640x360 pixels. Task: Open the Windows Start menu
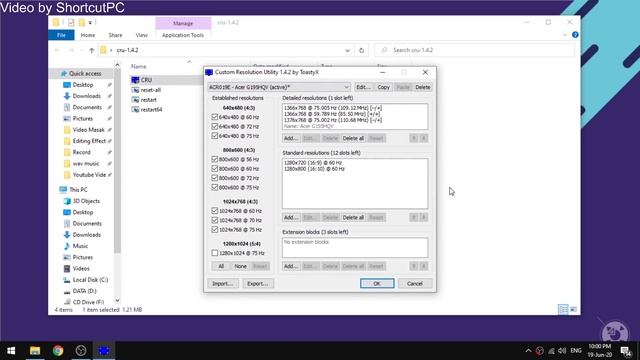click(11, 350)
